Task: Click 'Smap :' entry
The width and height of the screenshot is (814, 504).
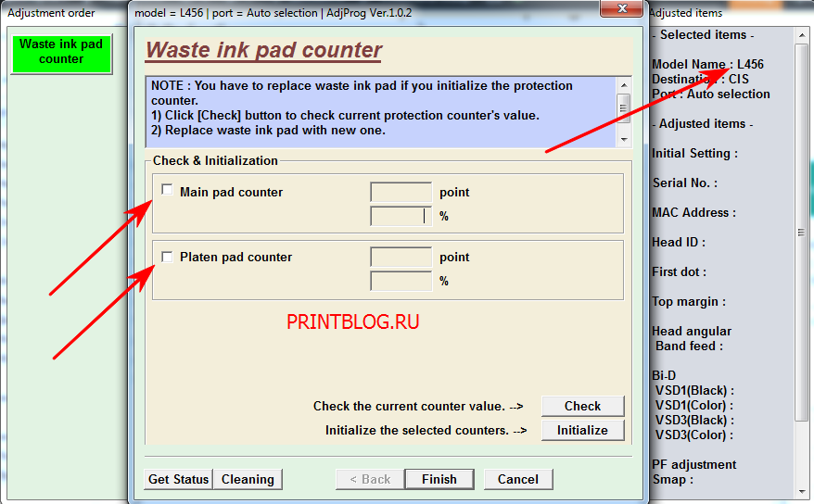Action: 673,479
